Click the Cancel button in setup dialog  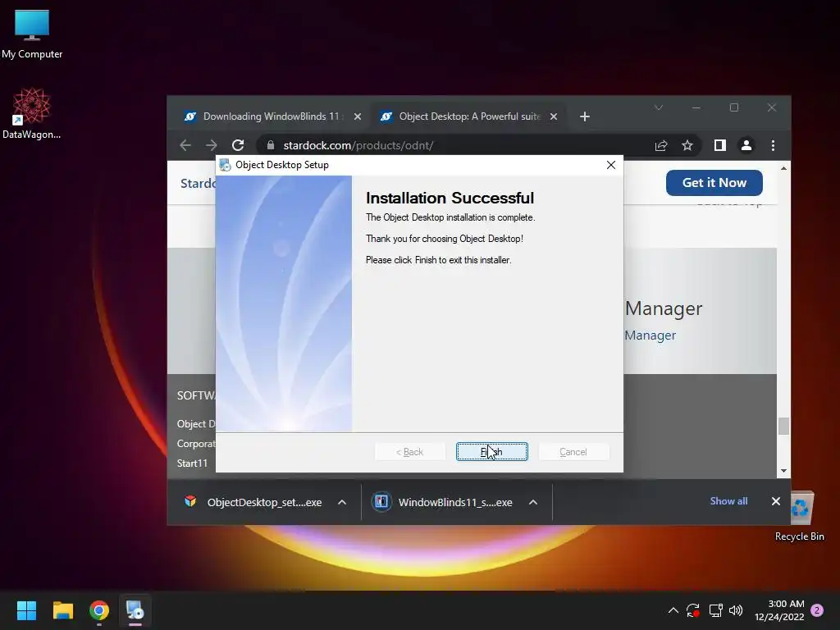point(573,452)
